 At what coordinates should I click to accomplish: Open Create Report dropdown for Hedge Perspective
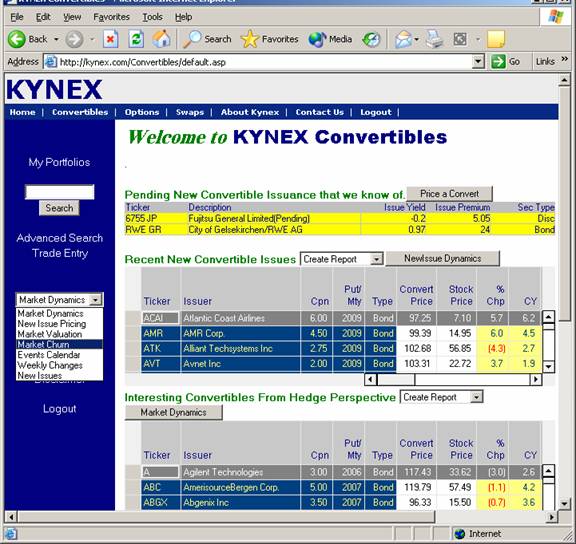click(x=476, y=397)
